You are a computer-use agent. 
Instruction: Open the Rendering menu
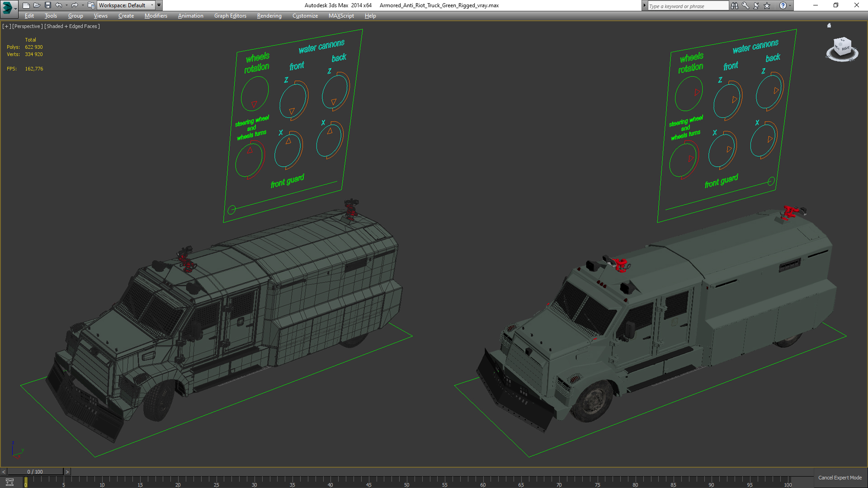coord(269,16)
